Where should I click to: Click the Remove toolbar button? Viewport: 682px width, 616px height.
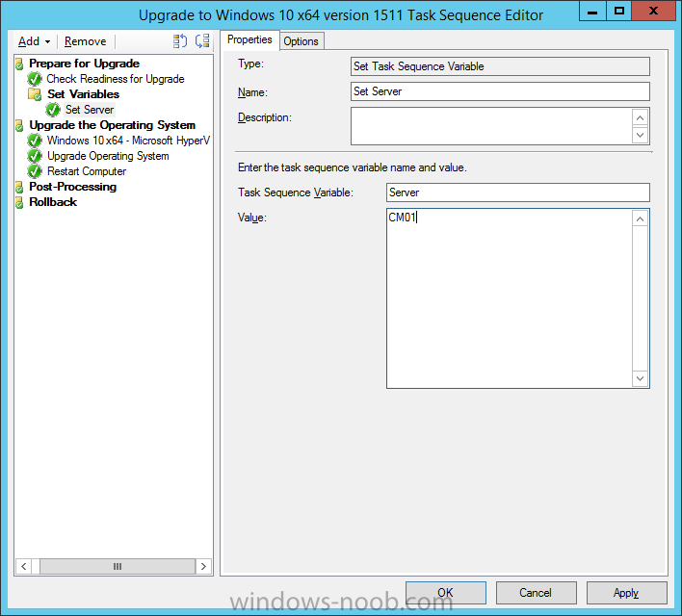tap(85, 41)
